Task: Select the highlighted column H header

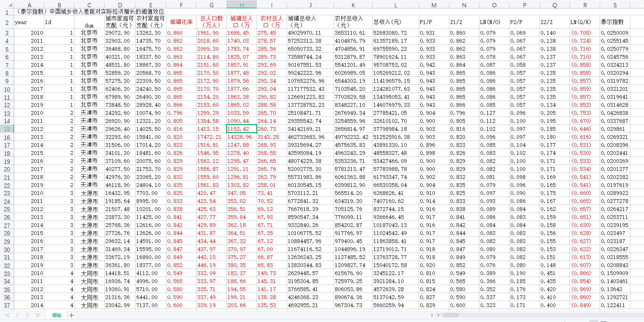Action: click(242, 5)
